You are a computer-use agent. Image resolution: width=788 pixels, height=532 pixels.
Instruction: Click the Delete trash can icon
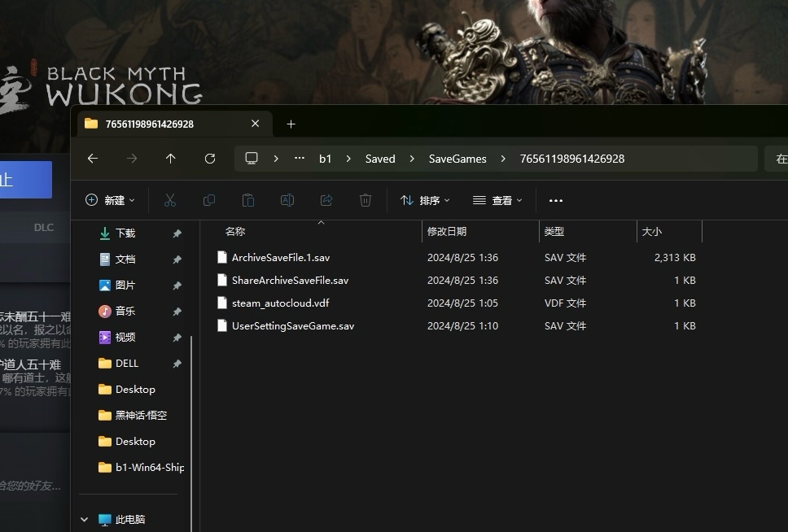click(366, 200)
